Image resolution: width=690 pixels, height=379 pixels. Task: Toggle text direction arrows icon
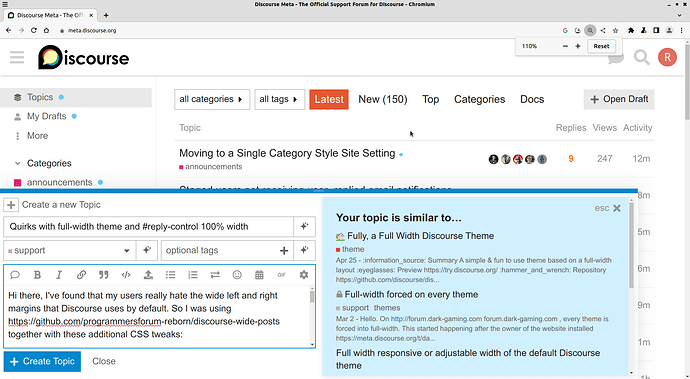[x=215, y=275]
